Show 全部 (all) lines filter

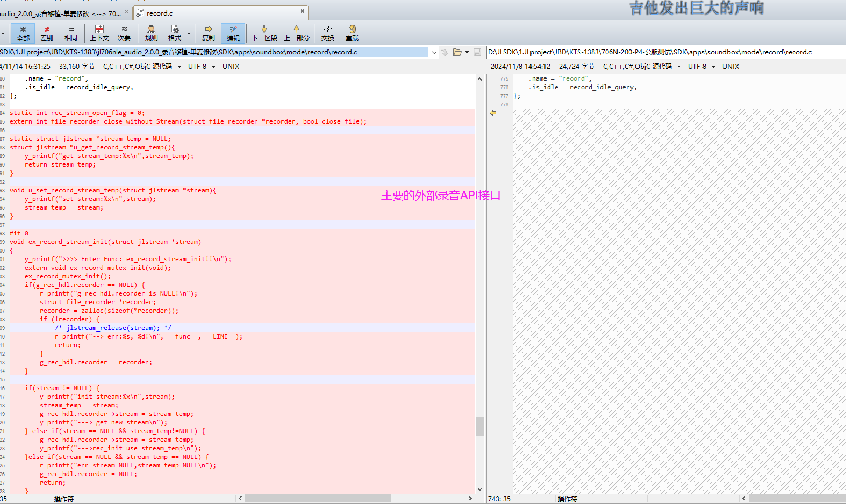click(23, 33)
